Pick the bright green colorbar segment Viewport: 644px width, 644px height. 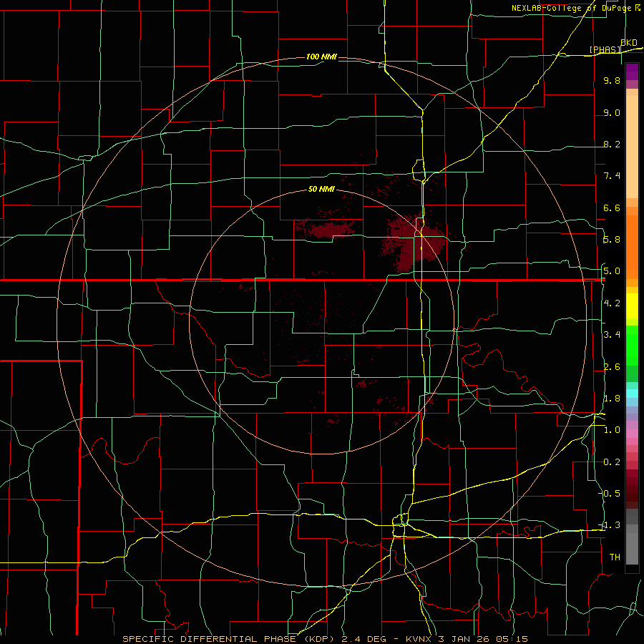[632, 346]
